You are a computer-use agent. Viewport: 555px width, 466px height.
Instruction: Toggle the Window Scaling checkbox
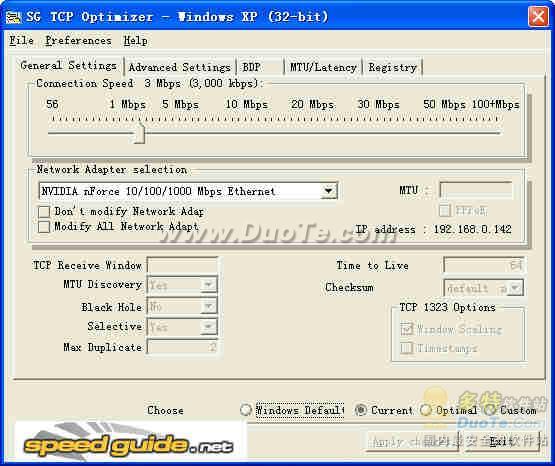click(407, 329)
